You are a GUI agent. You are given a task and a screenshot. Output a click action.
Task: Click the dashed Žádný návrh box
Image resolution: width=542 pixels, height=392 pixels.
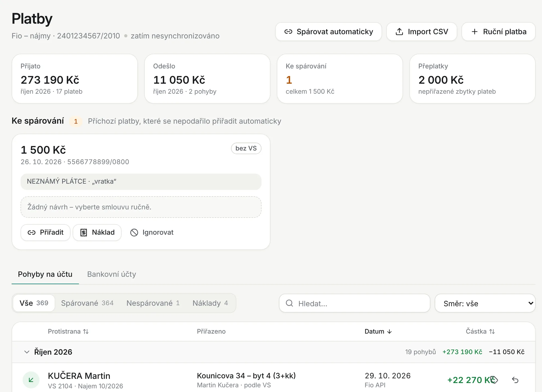point(141,207)
